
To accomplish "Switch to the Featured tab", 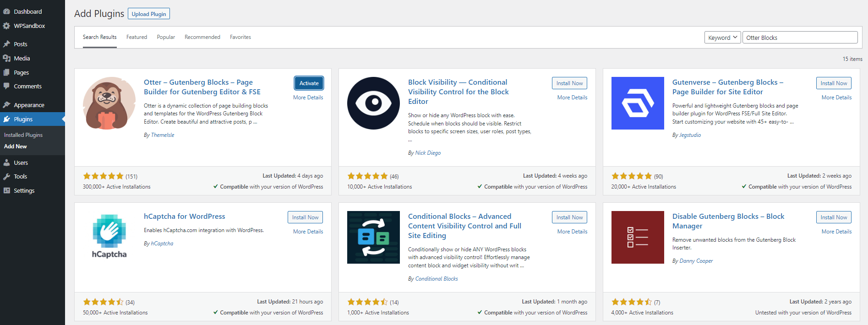I will [x=136, y=37].
